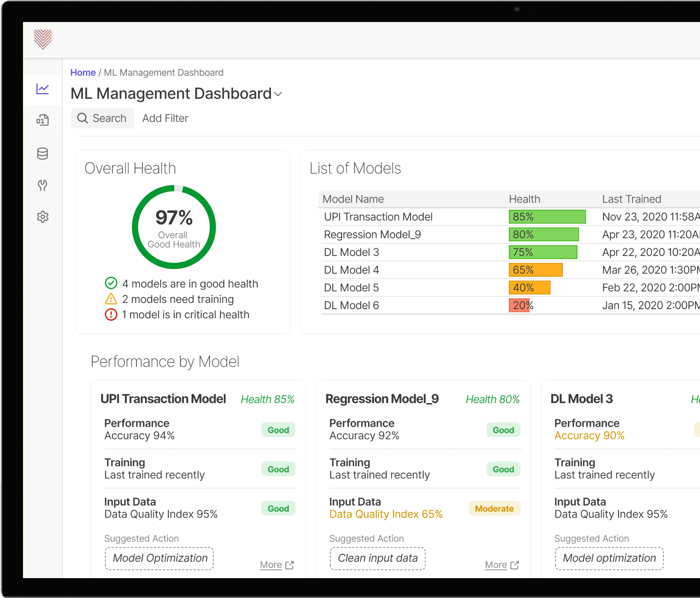700x598 pixels.
Task: Click the 97% overall health ring
Action: pyautogui.click(x=174, y=227)
